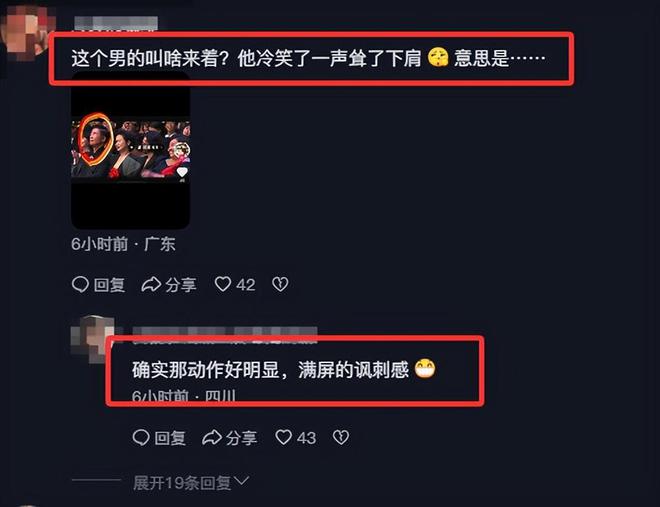
Task: Click the chevron next to 展开19条回复
Action: [242, 481]
